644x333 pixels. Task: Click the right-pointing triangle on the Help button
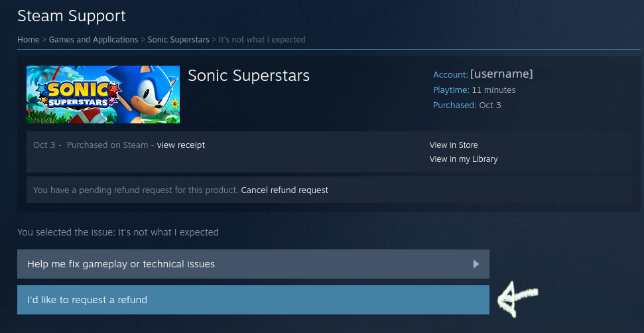476,264
